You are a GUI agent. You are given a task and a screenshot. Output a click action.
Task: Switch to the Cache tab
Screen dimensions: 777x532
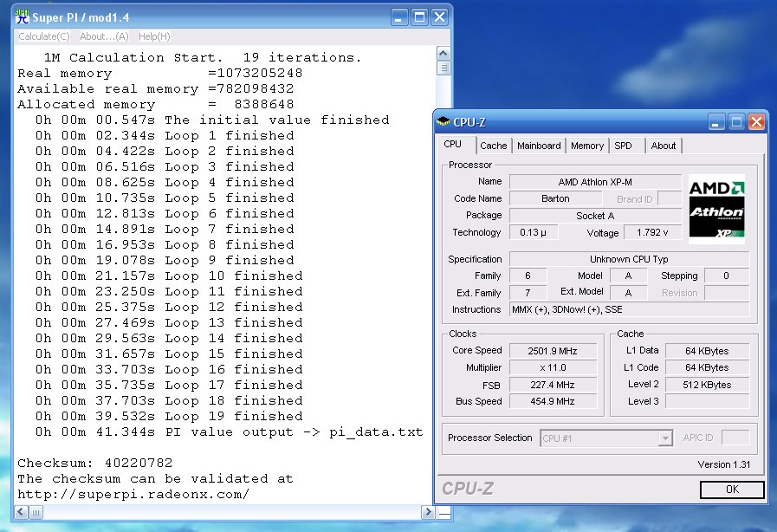click(x=493, y=146)
